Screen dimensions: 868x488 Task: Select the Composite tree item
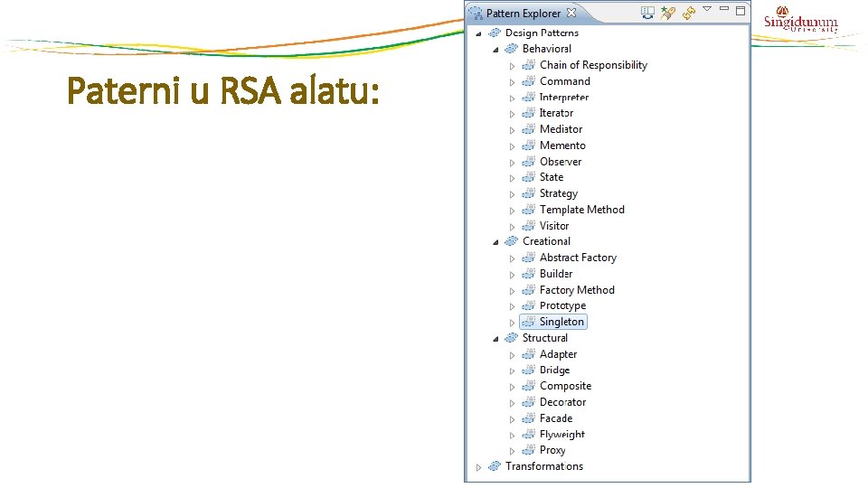click(x=565, y=386)
